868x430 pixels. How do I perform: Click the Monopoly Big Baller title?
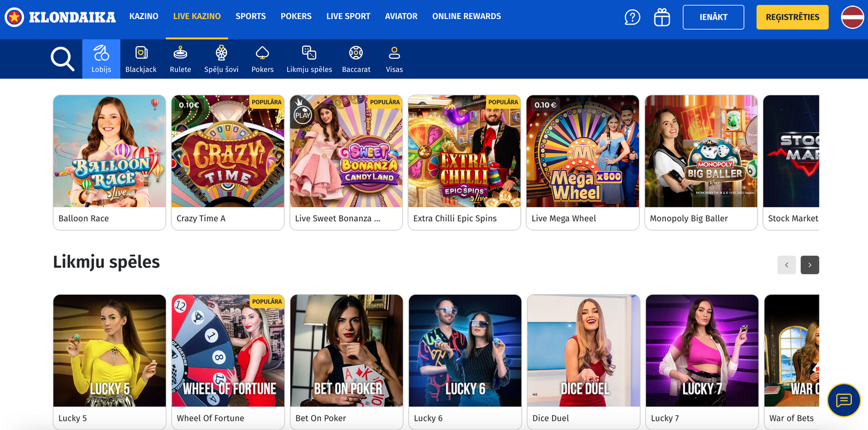click(x=689, y=218)
